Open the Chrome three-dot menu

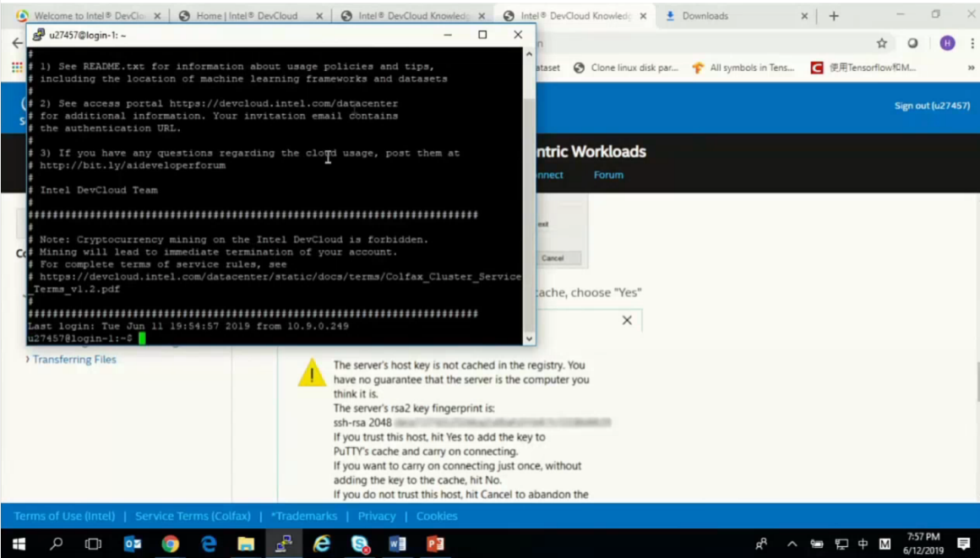pos(972,43)
